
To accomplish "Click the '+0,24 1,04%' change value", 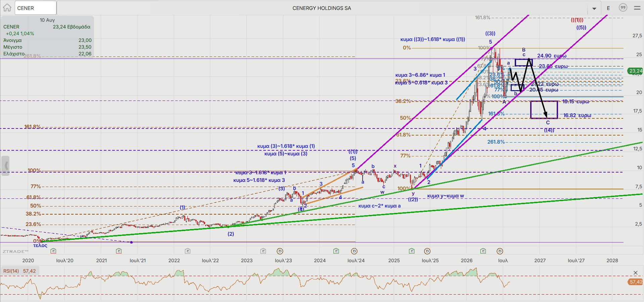I will tap(20, 34).
